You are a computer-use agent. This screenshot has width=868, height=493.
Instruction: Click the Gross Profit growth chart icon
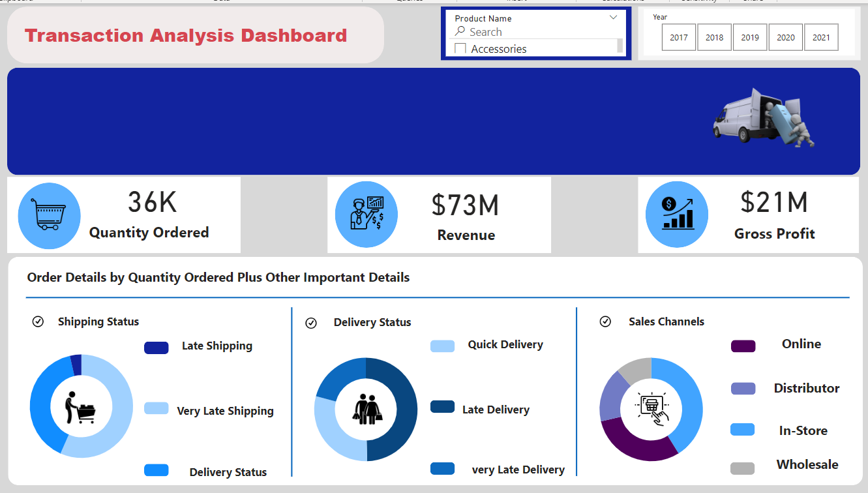tap(676, 214)
